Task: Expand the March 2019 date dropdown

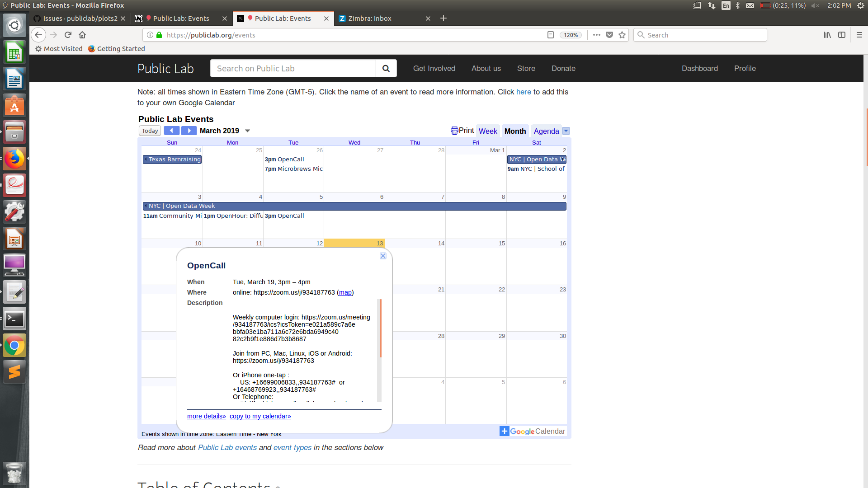Action: click(x=247, y=131)
